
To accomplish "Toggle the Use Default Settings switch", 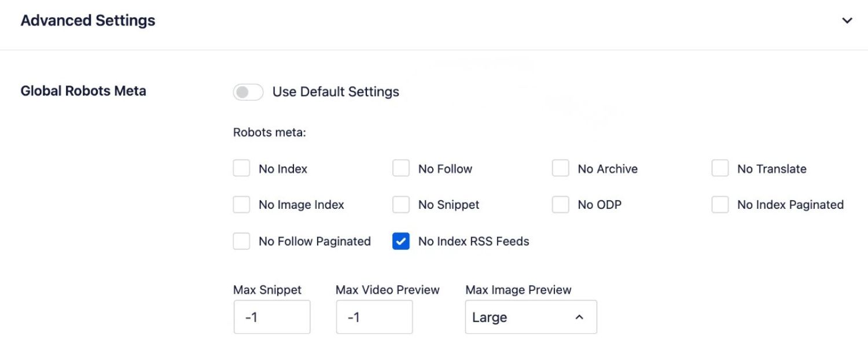I will click(248, 91).
